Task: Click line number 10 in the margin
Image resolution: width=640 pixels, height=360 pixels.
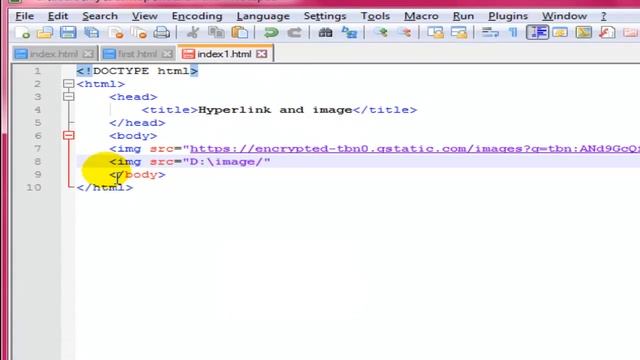Action: pos(33,187)
